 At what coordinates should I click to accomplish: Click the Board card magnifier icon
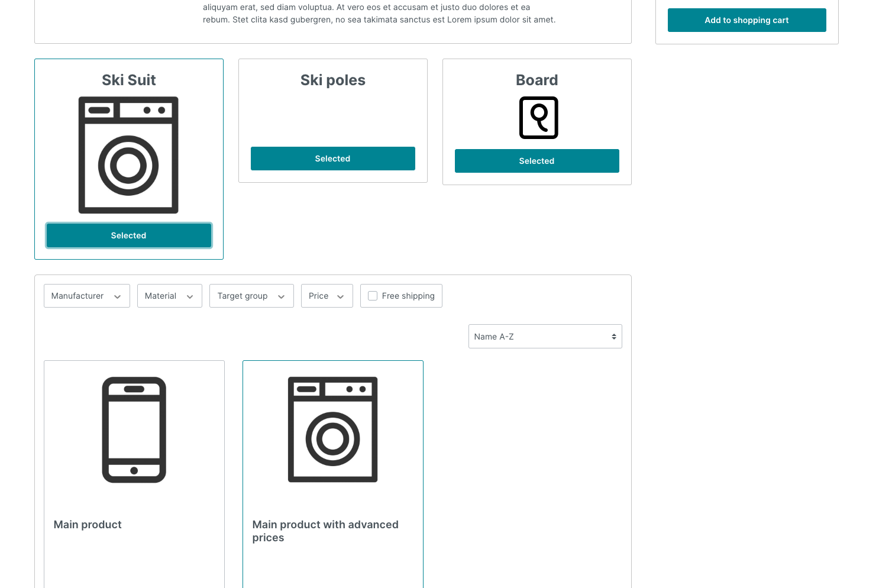click(x=538, y=118)
